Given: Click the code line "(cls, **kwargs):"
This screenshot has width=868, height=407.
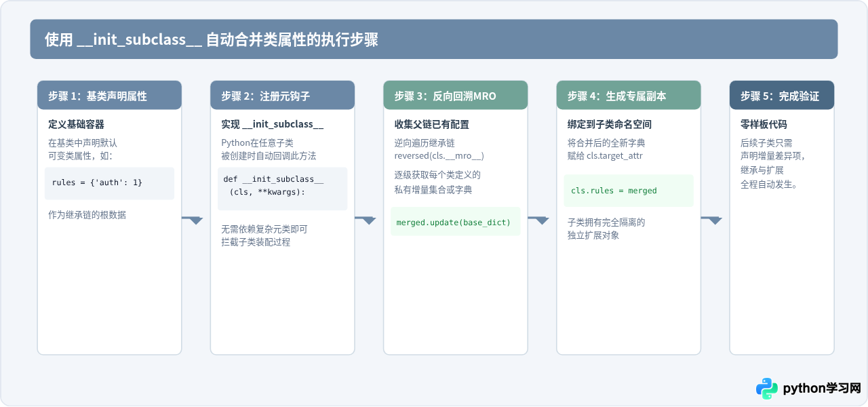Looking at the screenshot, I should point(267,192).
